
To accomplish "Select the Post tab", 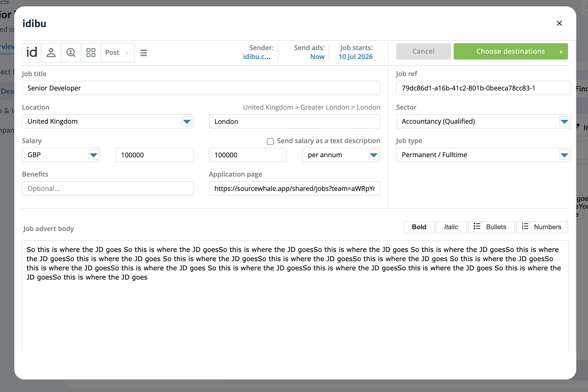I will 117,53.
